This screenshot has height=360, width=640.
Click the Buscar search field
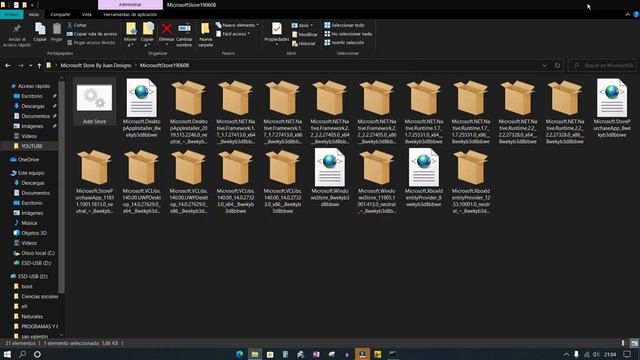click(602, 65)
